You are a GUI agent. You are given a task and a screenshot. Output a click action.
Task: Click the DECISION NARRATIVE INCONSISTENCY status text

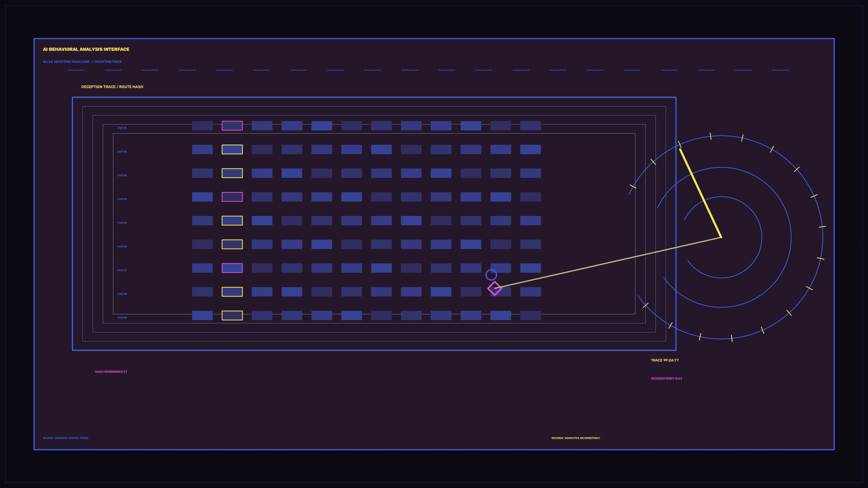[x=576, y=438]
